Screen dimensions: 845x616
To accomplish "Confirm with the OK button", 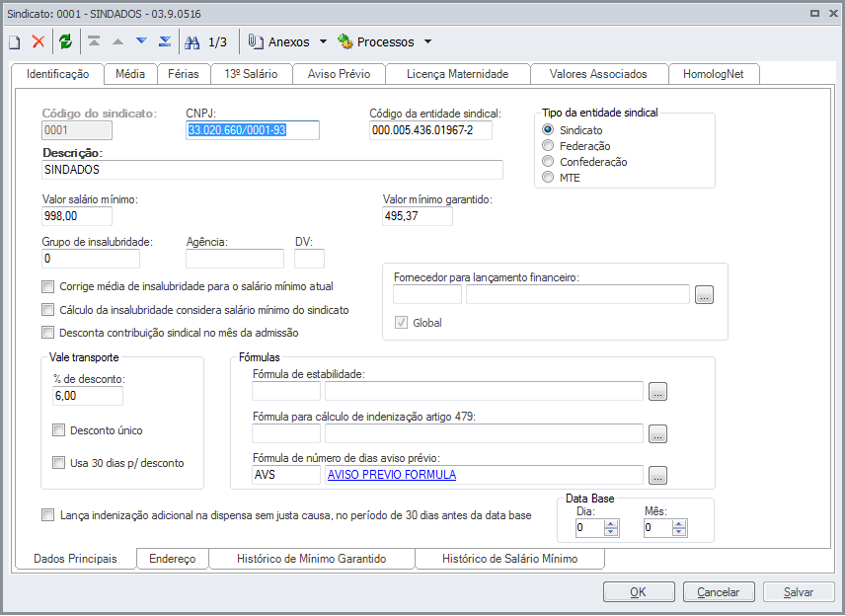I will point(639,591).
